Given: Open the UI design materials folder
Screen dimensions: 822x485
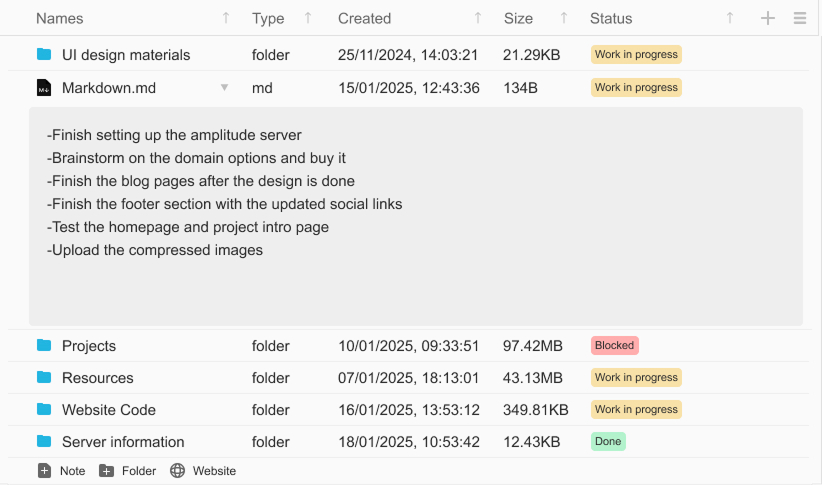Looking at the screenshot, I should tap(126, 55).
